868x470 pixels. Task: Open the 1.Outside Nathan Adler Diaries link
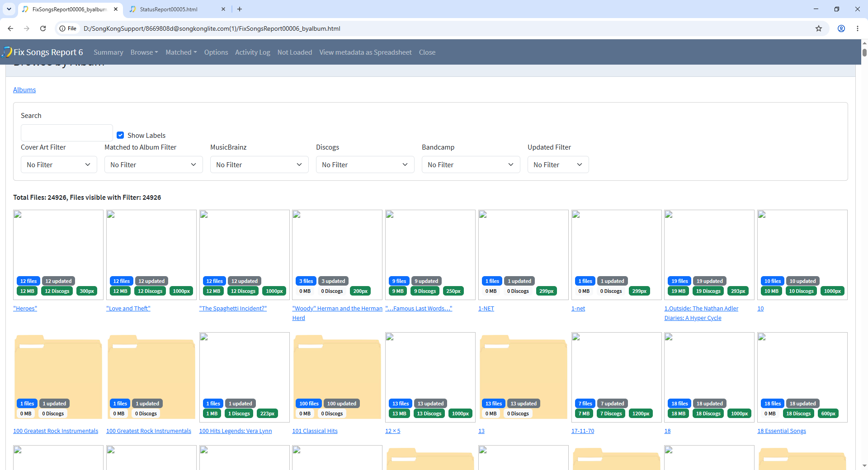click(701, 313)
